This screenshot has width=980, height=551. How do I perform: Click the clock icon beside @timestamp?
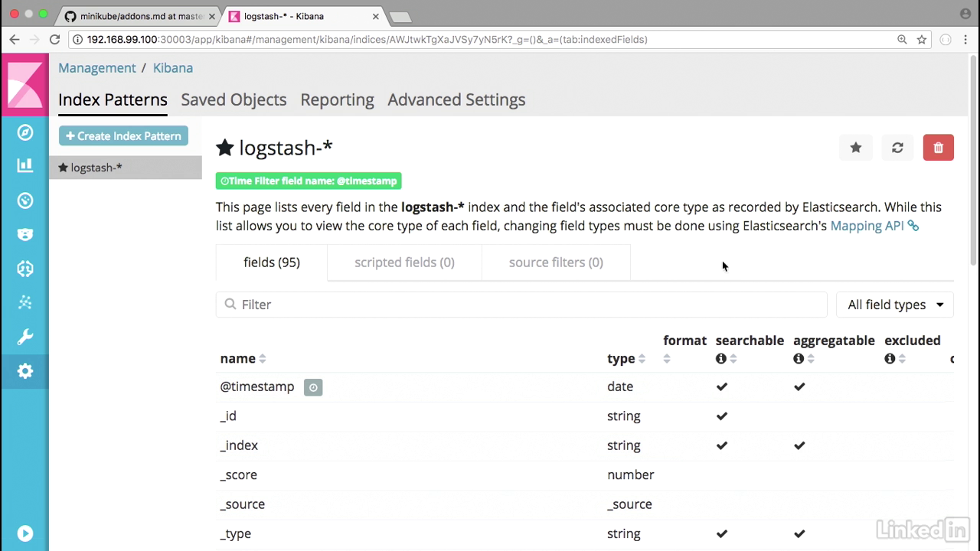click(x=313, y=387)
